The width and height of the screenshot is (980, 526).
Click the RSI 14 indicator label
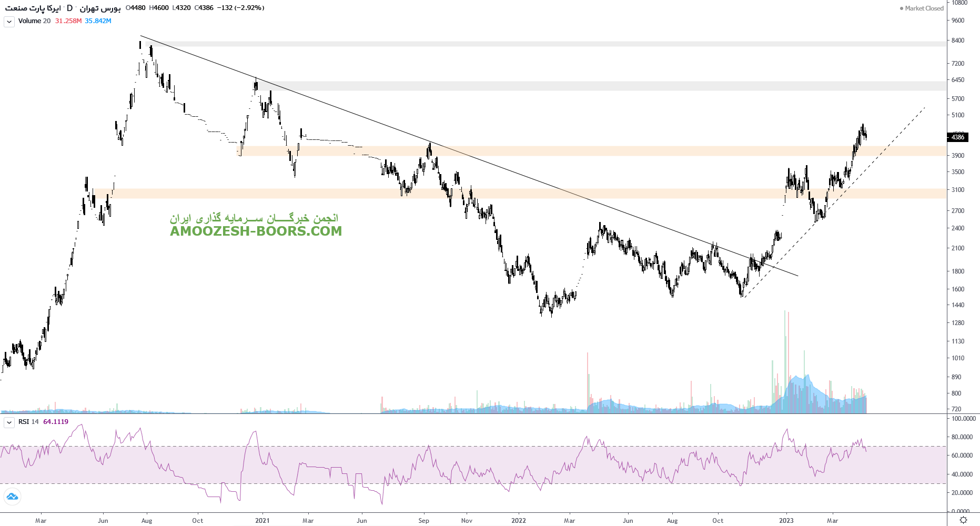click(28, 422)
